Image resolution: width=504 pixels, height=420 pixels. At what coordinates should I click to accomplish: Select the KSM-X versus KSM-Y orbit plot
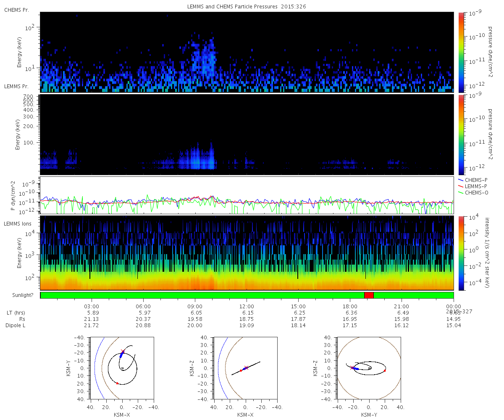pos(122,367)
